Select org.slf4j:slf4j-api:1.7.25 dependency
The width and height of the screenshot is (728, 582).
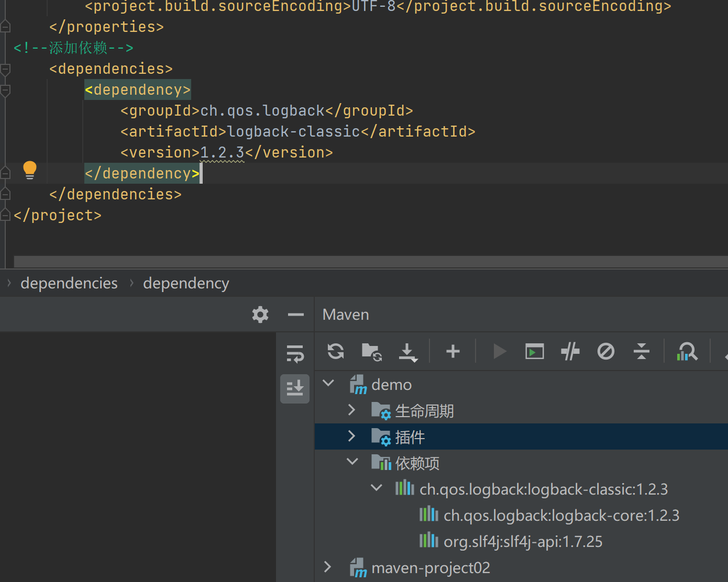click(x=523, y=542)
